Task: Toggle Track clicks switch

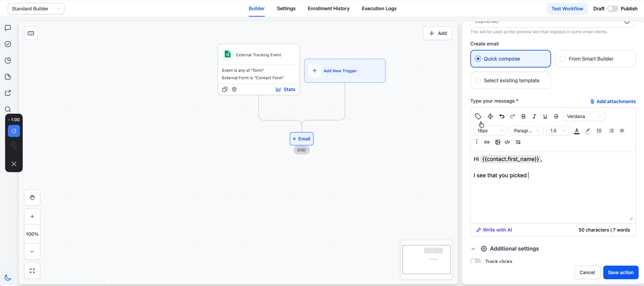Action: pyautogui.click(x=476, y=261)
